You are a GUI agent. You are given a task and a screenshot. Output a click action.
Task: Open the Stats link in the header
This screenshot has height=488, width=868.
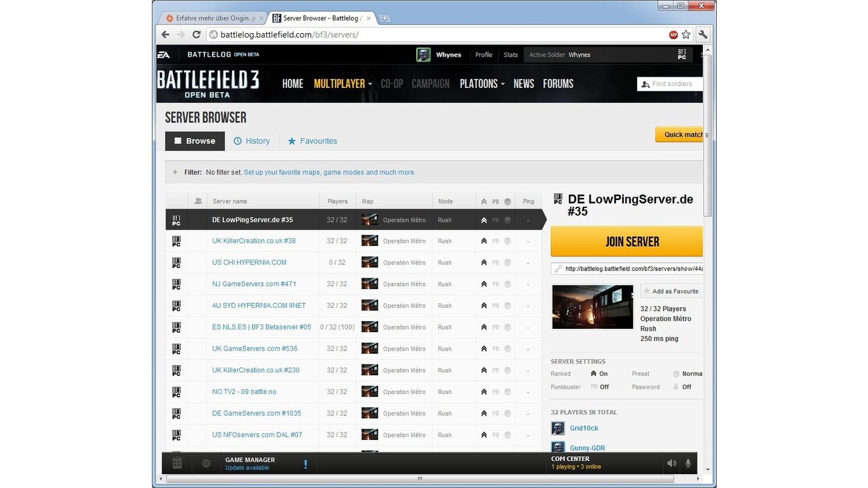(x=511, y=55)
